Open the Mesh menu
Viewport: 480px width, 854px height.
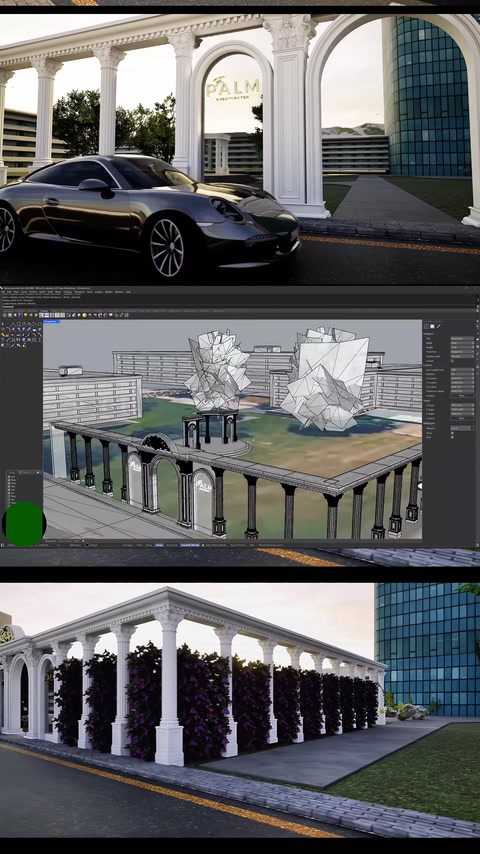56,292
